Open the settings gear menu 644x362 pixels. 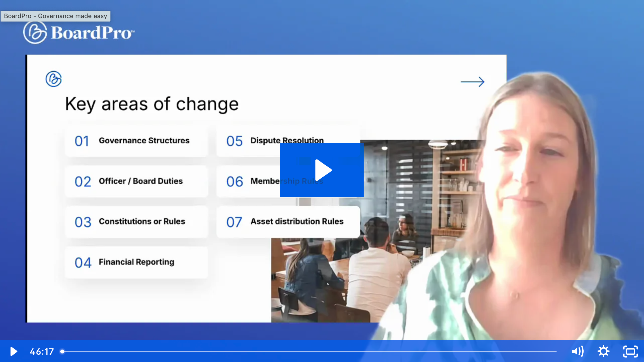603,351
